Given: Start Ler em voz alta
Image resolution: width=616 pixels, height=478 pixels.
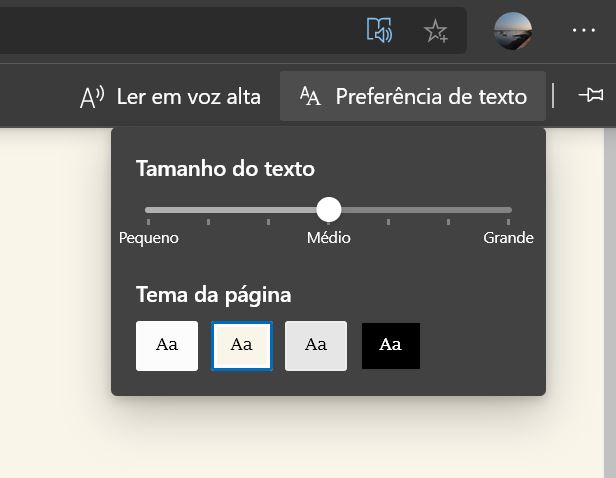Looking at the screenshot, I should [170, 97].
